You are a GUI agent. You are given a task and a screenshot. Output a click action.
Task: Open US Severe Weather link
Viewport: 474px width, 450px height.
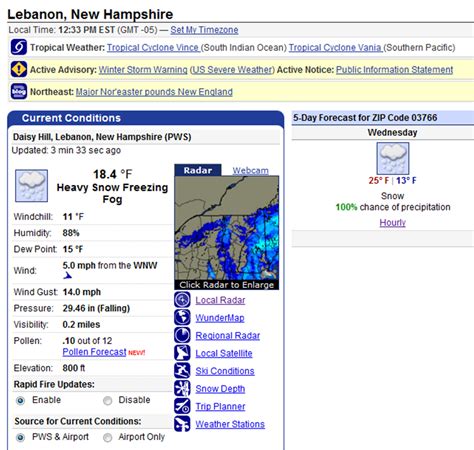tap(232, 70)
